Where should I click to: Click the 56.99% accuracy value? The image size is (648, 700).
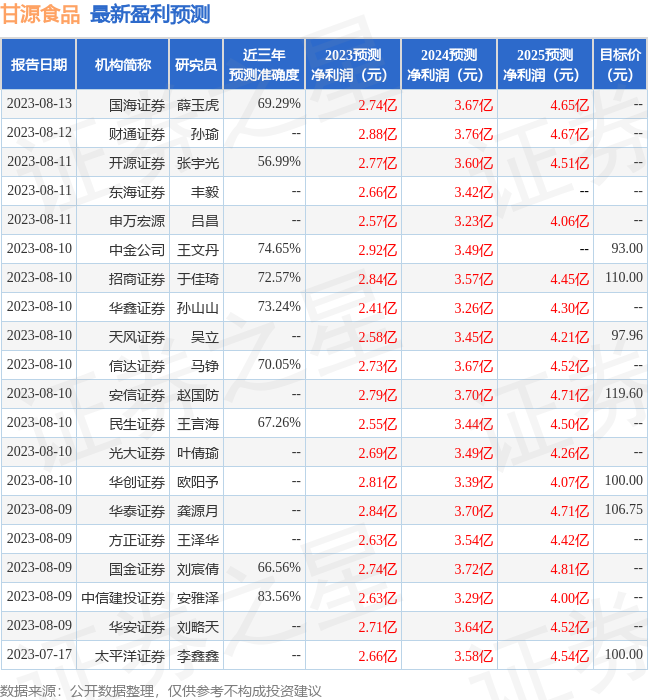point(279,162)
